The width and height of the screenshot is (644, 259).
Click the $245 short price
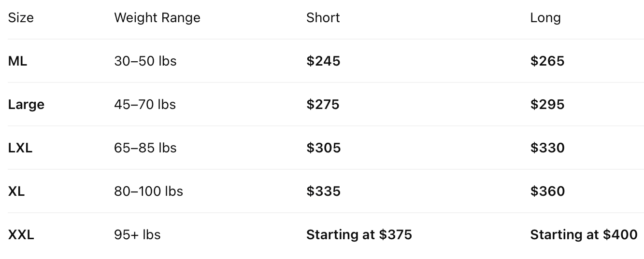tap(323, 61)
